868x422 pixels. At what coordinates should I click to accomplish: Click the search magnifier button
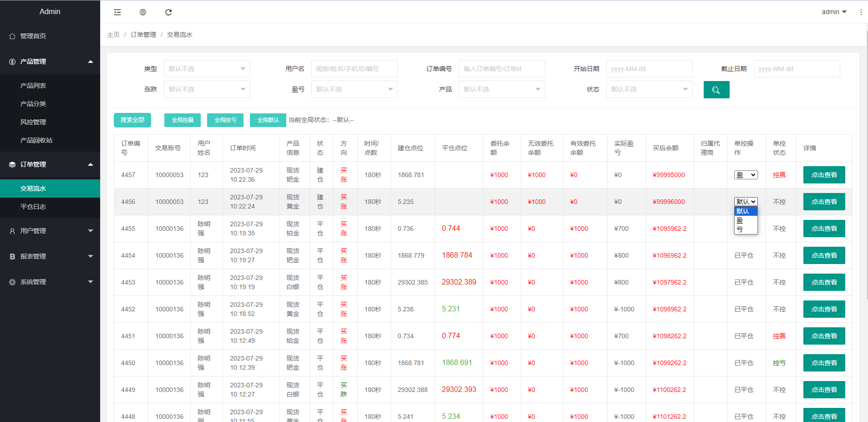(716, 89)
